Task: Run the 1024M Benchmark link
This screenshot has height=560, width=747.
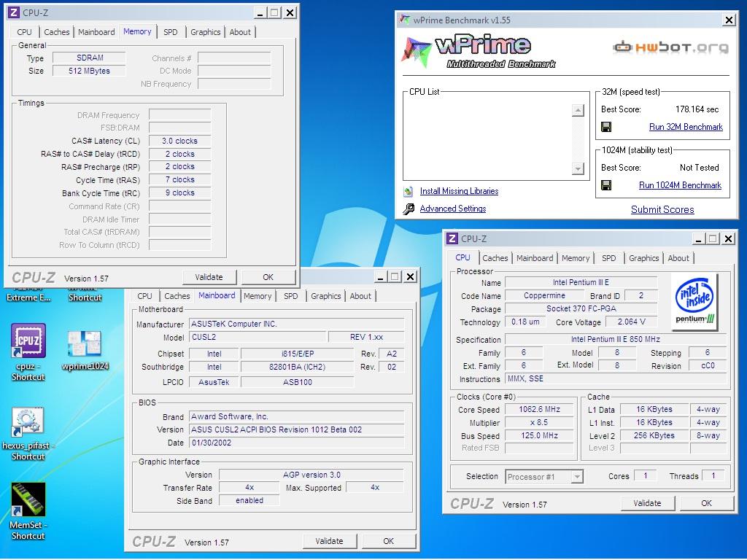Action: [x=681, y=185]
